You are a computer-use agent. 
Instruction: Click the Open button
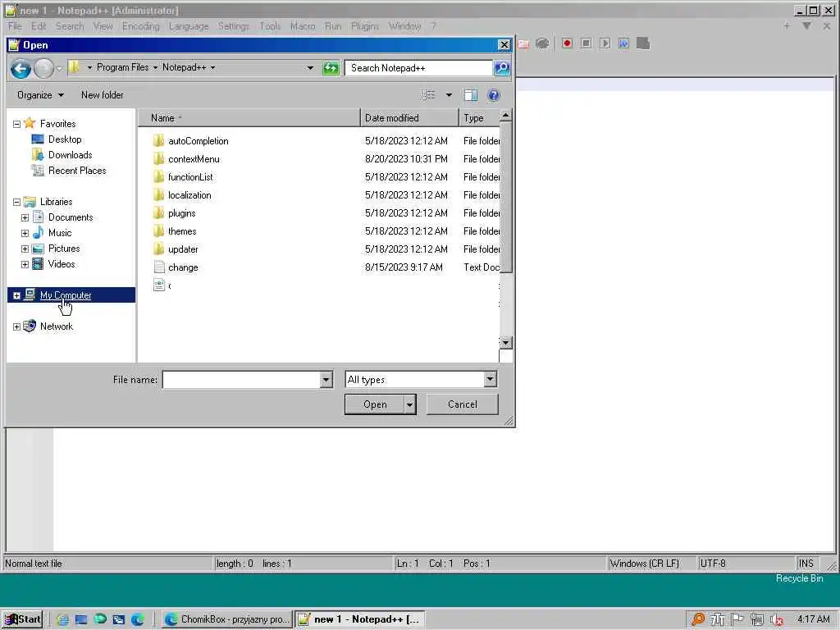click(x=375, y=404)
